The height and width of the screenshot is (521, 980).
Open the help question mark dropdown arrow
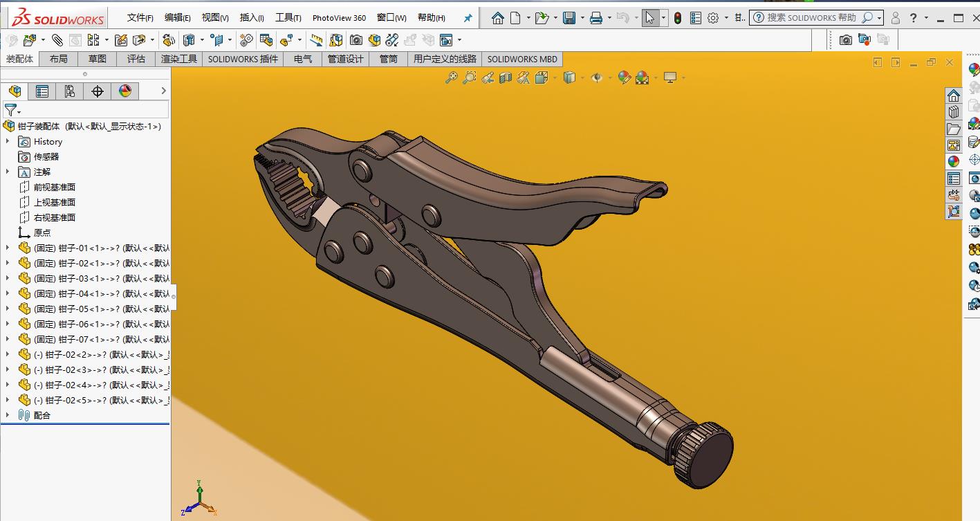pos(926,18)
